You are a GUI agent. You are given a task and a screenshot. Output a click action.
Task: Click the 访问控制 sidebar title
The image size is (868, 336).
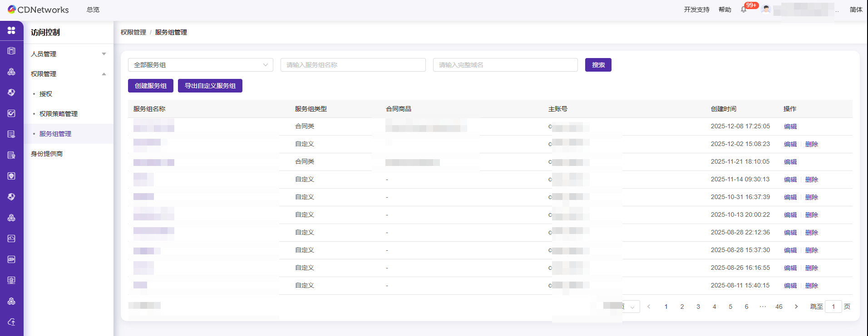coord(45,32)
